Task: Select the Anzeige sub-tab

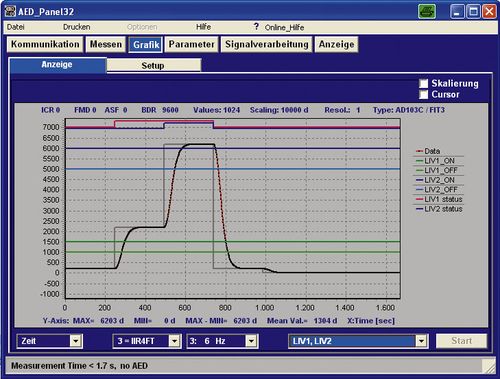Action: point(57,65)
